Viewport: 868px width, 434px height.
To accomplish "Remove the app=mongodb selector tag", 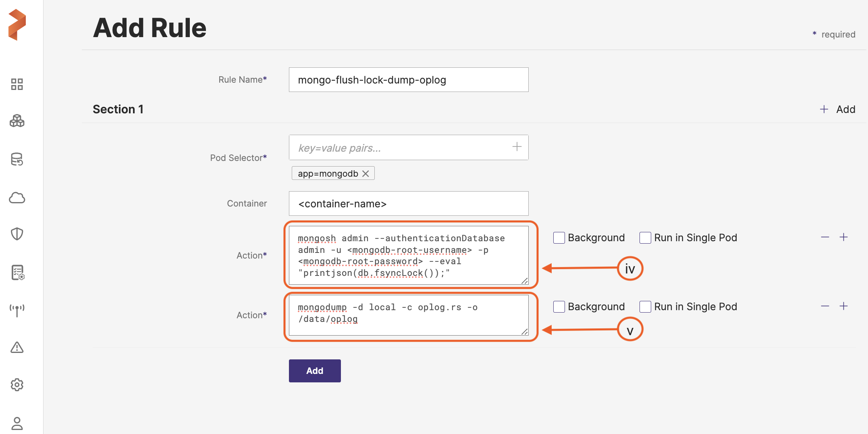I will tap(365, 173).
